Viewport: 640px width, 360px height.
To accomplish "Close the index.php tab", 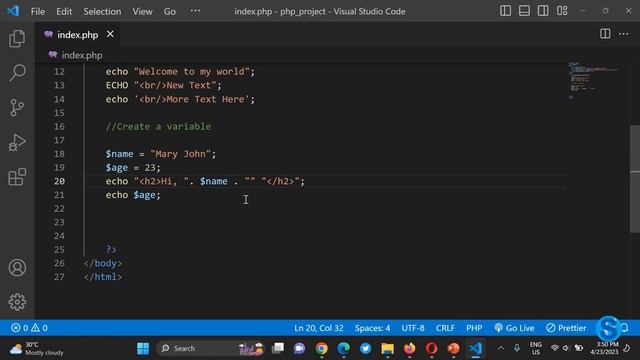I will [x=110, y=34].
